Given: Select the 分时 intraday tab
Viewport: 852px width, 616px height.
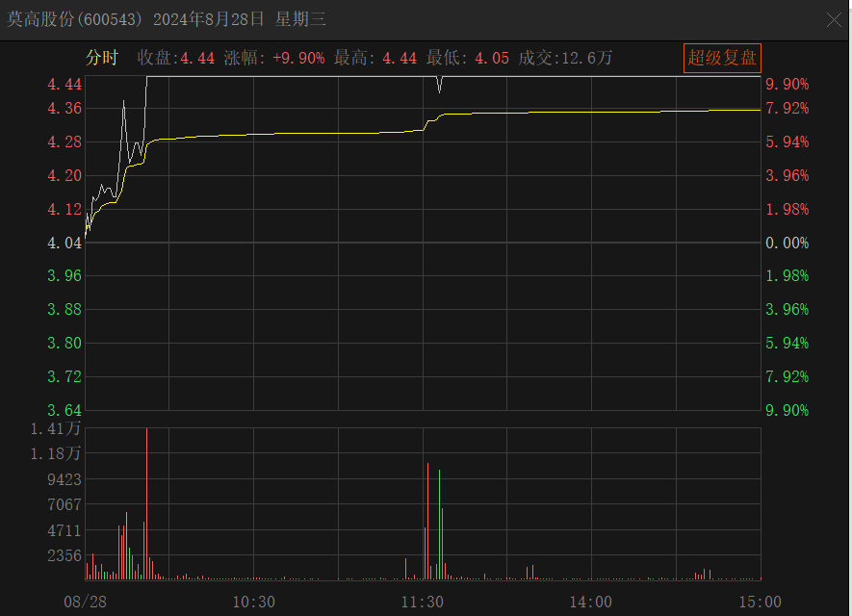Looking at the screenshot, I should (101, 59).
